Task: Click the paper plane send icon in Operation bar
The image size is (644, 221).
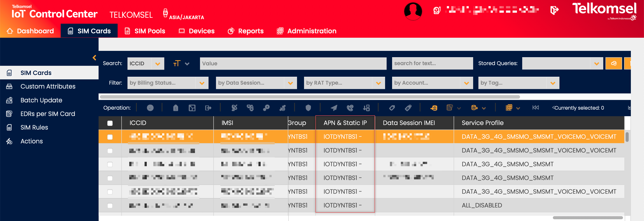Action: pyautogui.click(x=334, y=108)
